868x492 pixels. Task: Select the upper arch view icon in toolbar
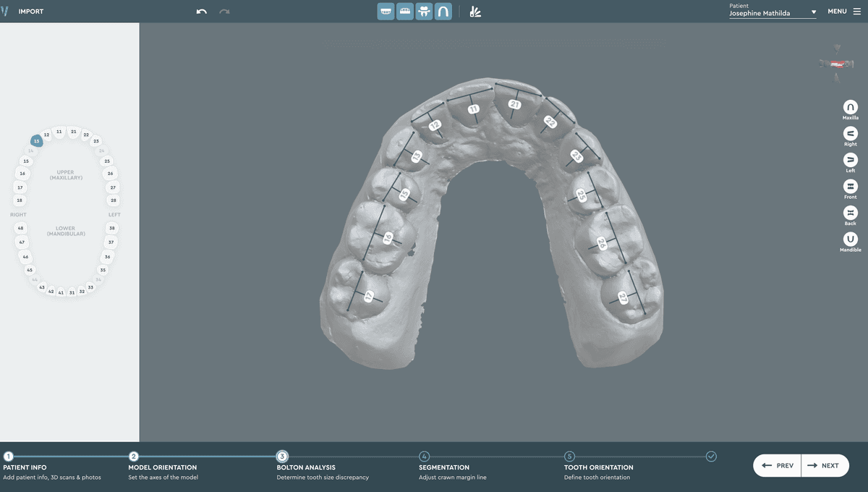point(386,11)
